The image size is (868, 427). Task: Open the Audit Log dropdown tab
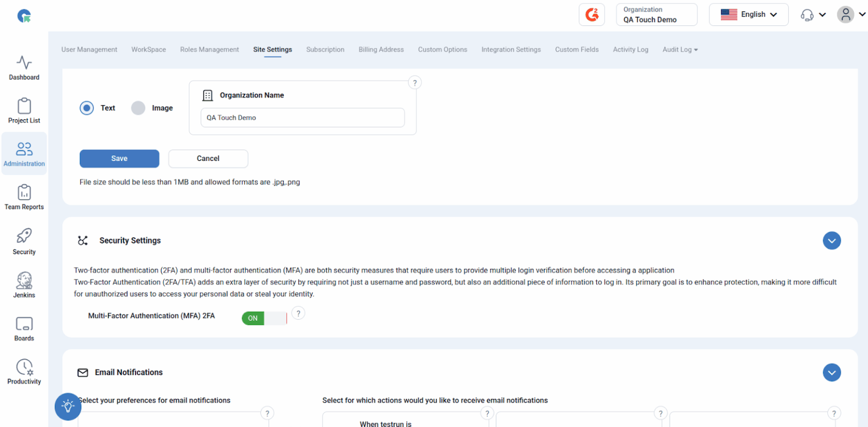pyautogui.click(x=680, y=50)
